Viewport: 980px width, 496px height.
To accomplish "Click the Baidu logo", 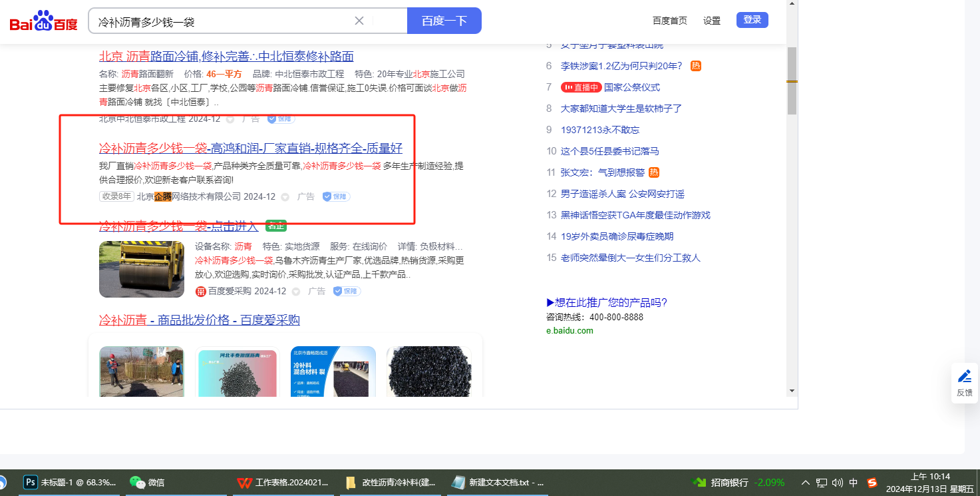I will [43, 21].
